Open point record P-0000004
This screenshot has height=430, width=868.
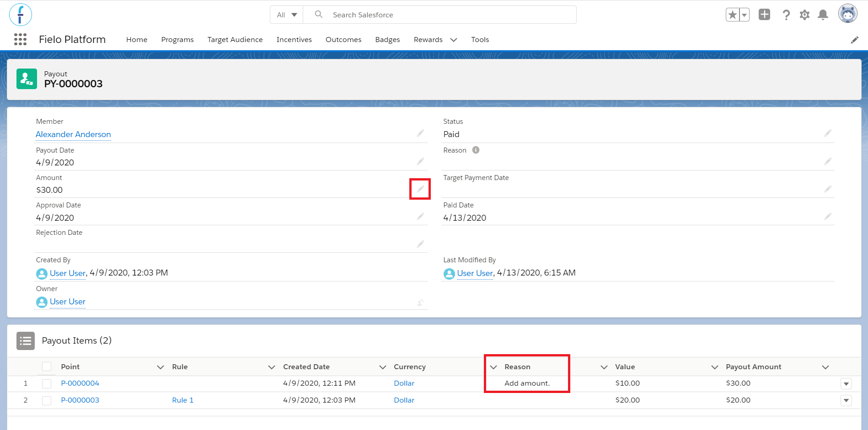point(80,383)
